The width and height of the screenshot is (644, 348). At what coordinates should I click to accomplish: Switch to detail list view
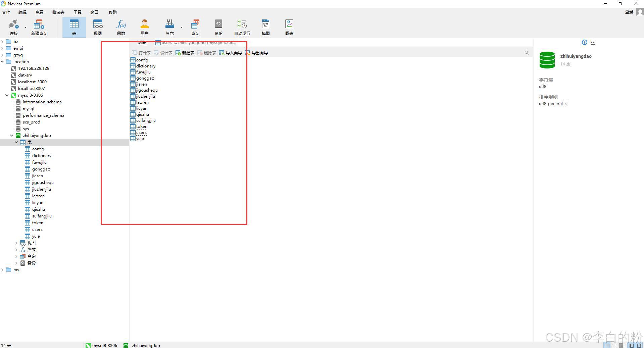point(613,345)
